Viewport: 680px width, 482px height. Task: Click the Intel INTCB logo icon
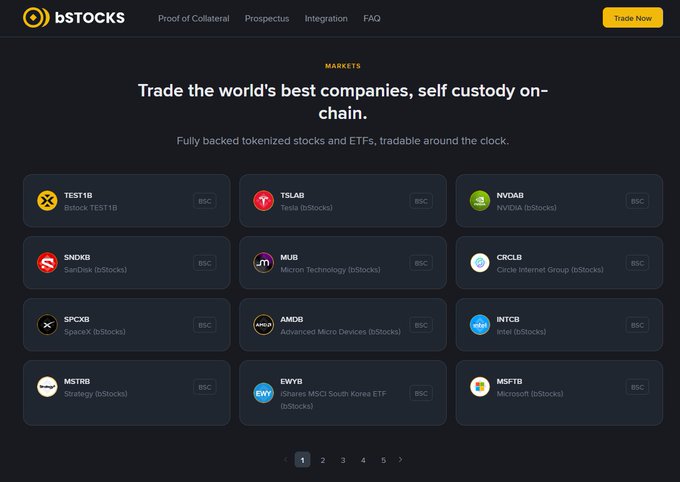(480, 325)
